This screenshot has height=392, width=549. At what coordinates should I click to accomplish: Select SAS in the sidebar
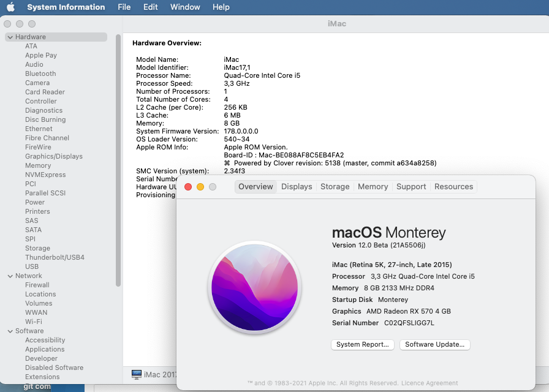[x=31, y=221]
